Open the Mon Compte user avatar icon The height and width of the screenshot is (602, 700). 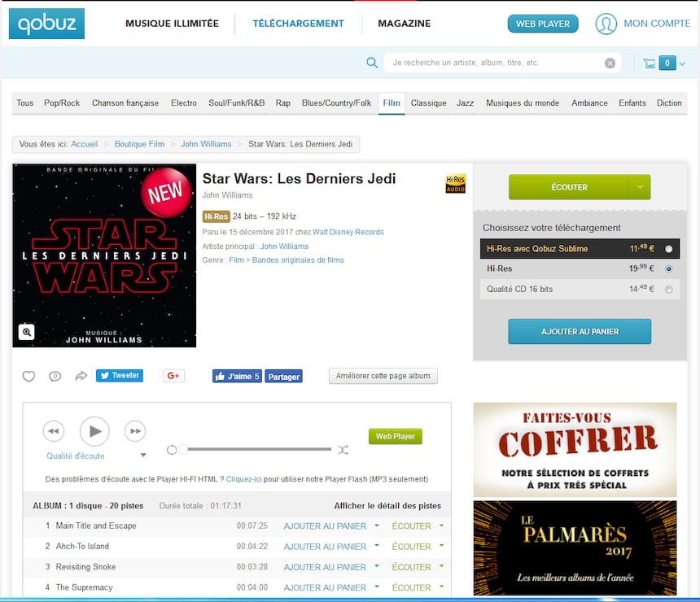pyautogui.click(x=606, y=24)
